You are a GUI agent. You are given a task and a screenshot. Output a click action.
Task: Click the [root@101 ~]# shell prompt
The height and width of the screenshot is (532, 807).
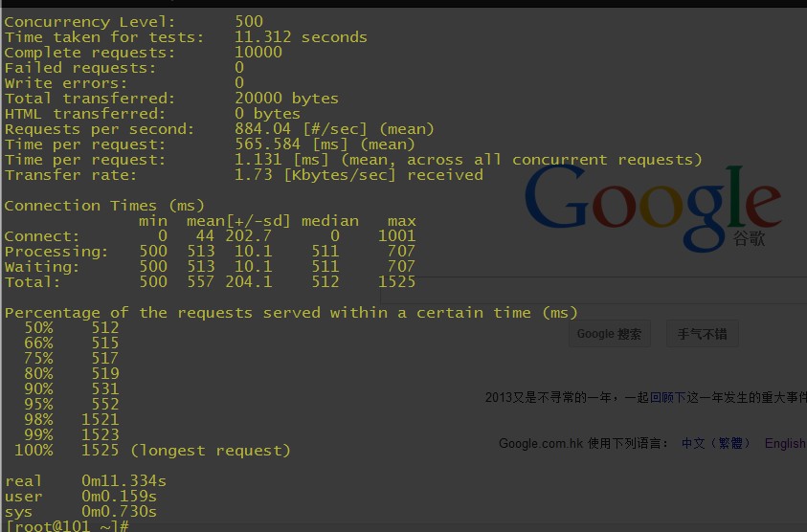(x=66, y=526)
